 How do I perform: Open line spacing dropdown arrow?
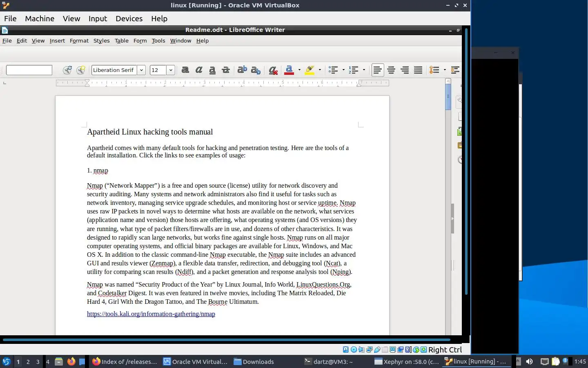445,70
